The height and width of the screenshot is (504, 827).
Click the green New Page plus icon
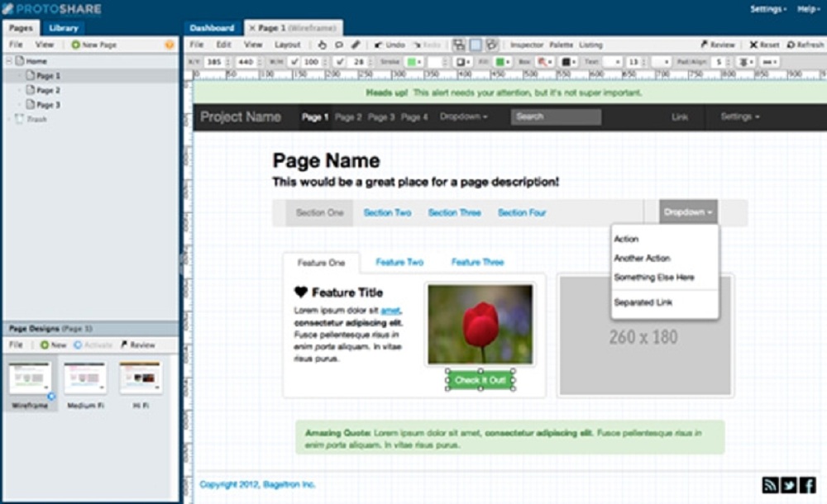75,45
